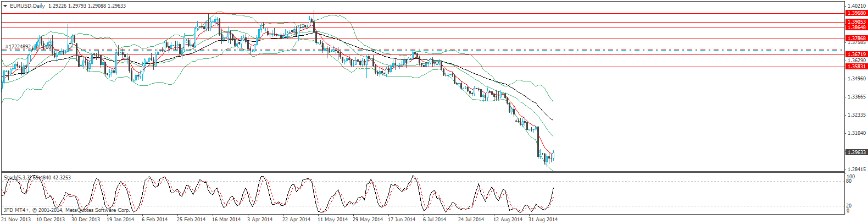This screenshot has height=224, width=868.
Task: Select the 1.37868 price level tag
Action: pyautogui.click(x=856, y=39)
